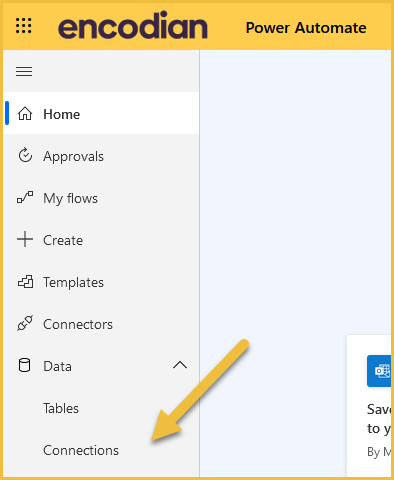
Task: Open the Connectors menu label
Action: point(78,324)
